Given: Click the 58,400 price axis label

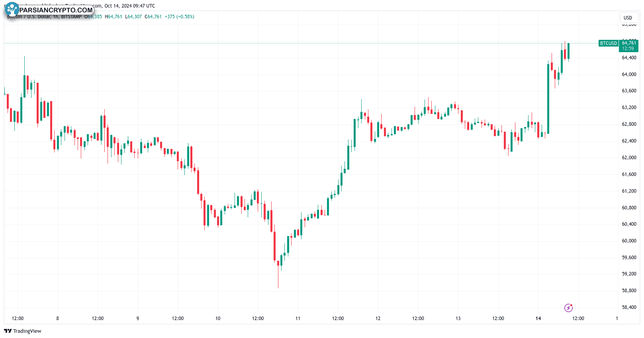Looking at the screenshot, I should pyautogui.click(x=629, y=307).
